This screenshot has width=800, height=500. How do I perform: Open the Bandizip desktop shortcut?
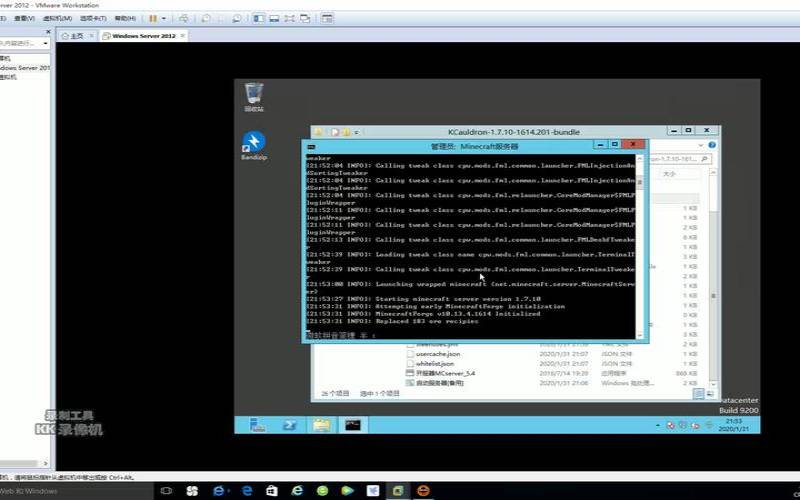254,146
